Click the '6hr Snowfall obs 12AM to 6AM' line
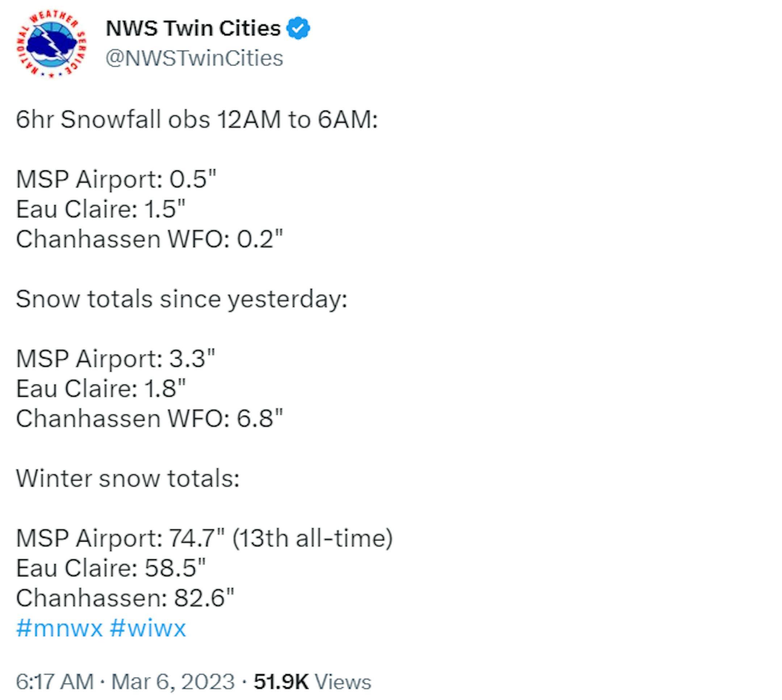This screenshot has width=782, height=700. pos(197,119)
